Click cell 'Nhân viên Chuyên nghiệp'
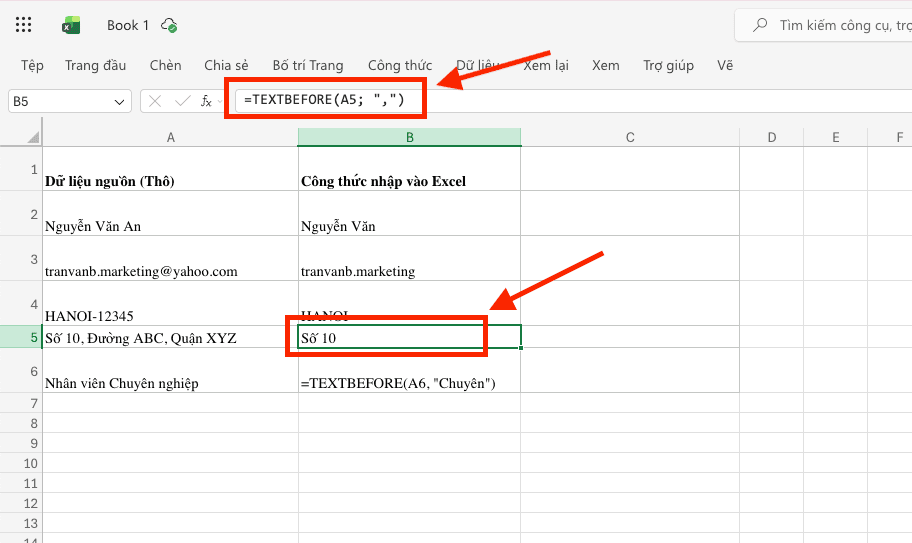Image resolution: width=912 pixels, height=543 pixels. (170, 371)
